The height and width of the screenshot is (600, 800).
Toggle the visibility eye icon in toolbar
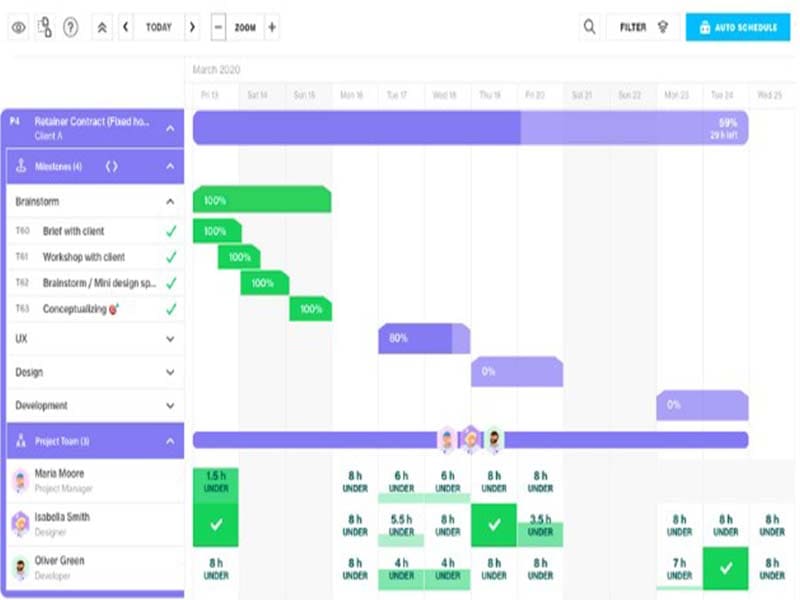[18, 26]
